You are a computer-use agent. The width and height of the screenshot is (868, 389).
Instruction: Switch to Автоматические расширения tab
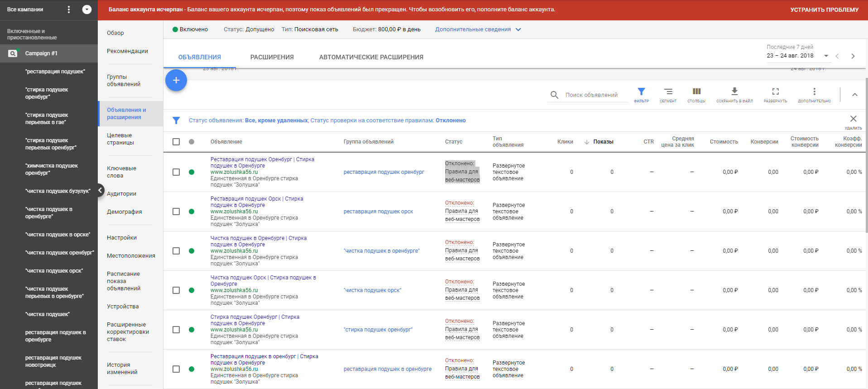(371, 57)
